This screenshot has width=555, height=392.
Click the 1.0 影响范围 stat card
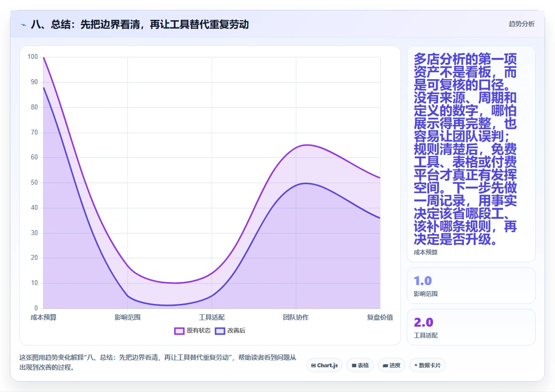click(x=471, y=286)
